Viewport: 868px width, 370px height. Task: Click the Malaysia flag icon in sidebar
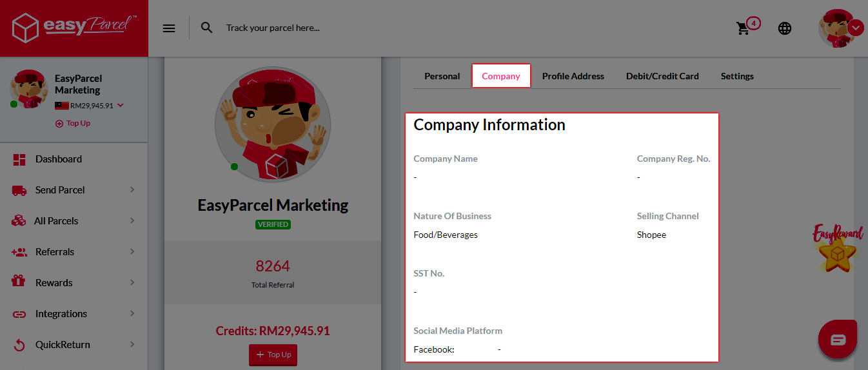[x=62, y=106]
